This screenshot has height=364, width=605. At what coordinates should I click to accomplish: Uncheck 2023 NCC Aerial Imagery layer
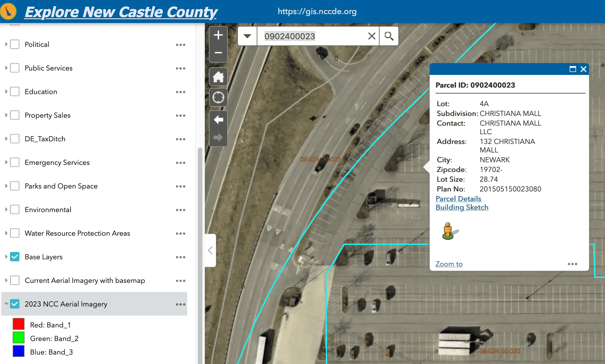pyautogui.click(x=15, y=304)
